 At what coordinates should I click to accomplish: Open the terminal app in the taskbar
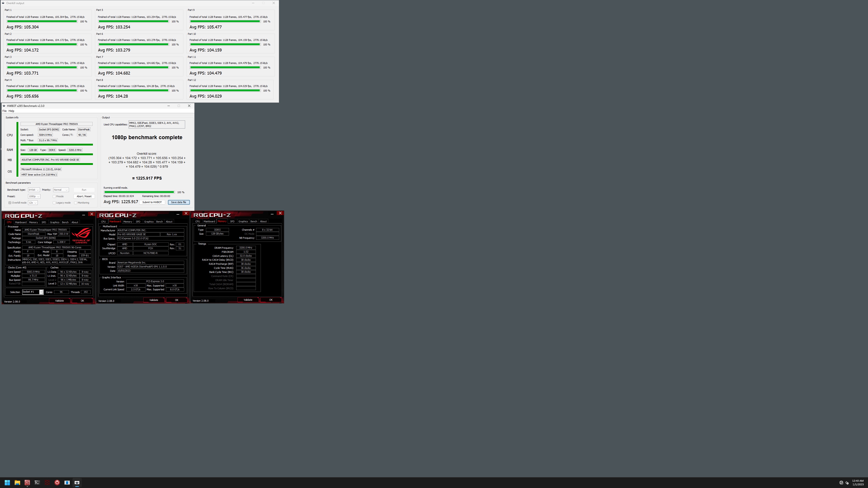37,482
